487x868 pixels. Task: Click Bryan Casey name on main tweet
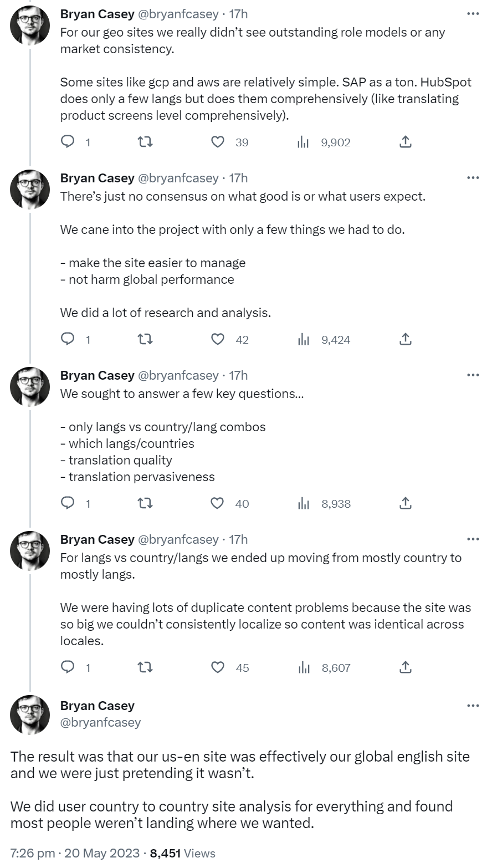[x=97, y=706]
